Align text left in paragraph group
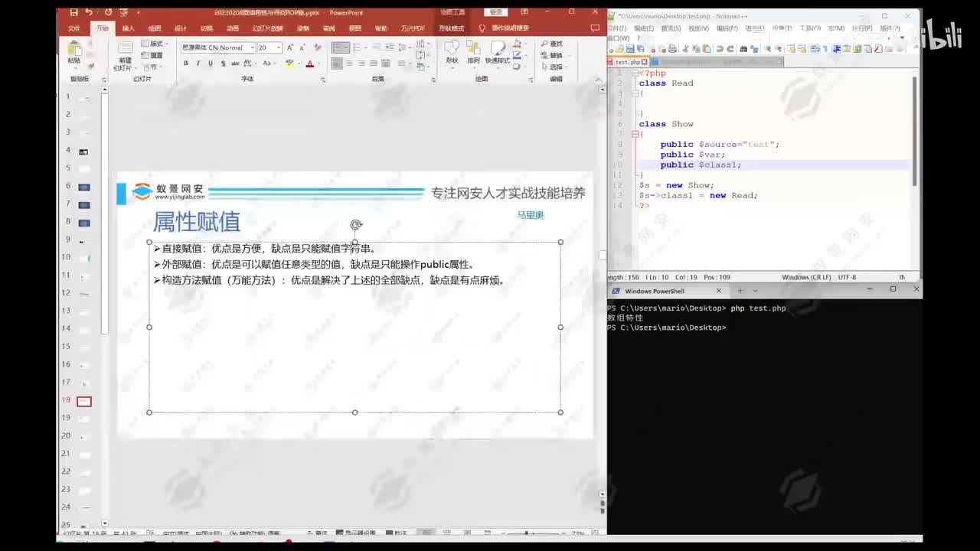980x551 pixels. tap(337, 64)
